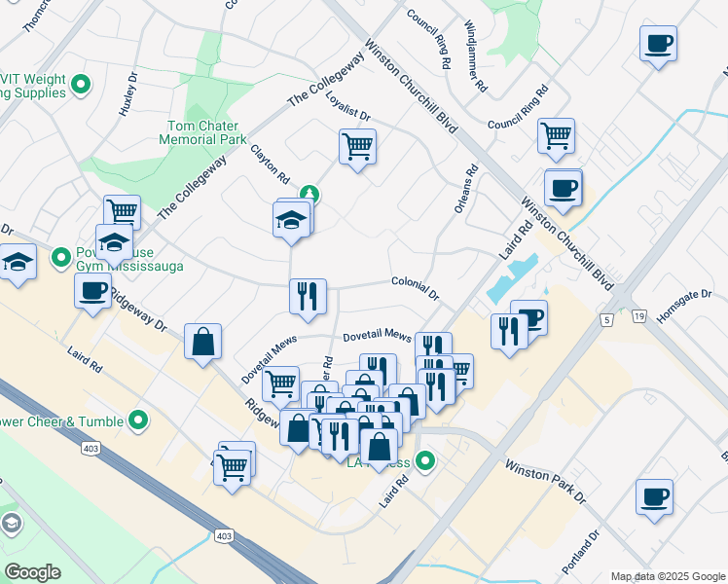
Task: Click the coffee marker above Laird Rd label
Action: 562,188
